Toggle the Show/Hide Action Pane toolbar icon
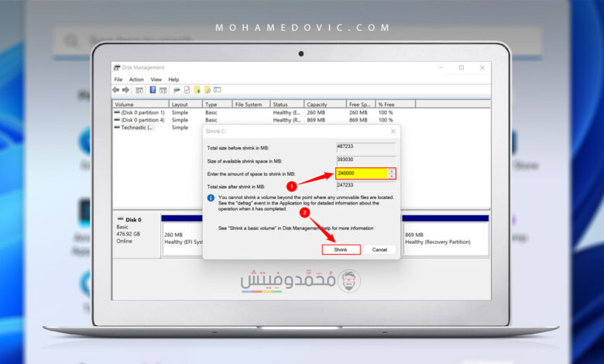Viewport: 604px width, 364px height. coord(163,90)
